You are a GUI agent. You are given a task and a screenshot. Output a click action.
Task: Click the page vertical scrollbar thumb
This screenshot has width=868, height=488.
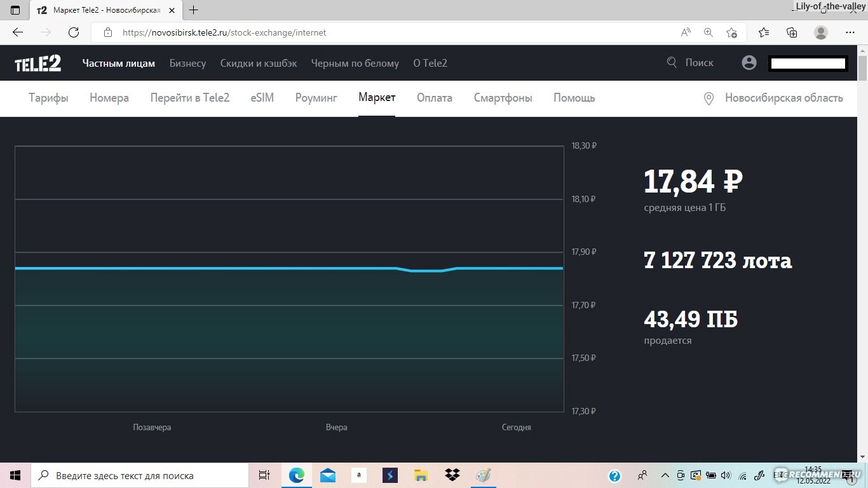[x=862, y=67]
